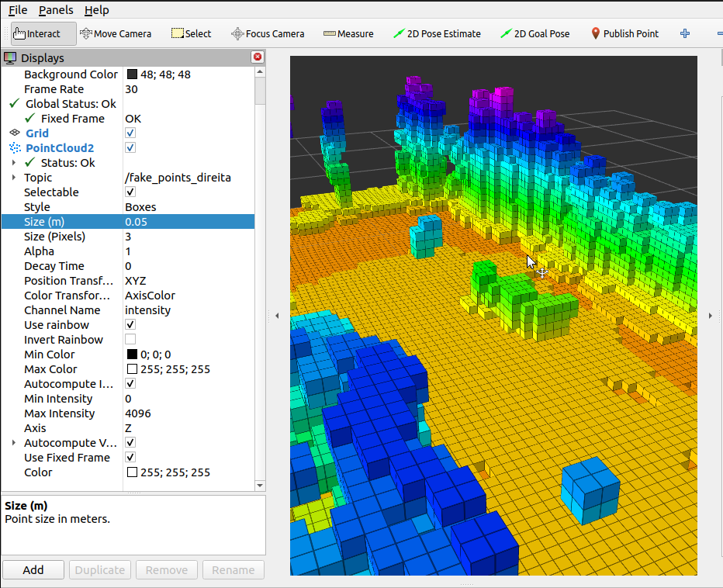Toggle the Grid display checkbox
723x588 pixels.
130,133
